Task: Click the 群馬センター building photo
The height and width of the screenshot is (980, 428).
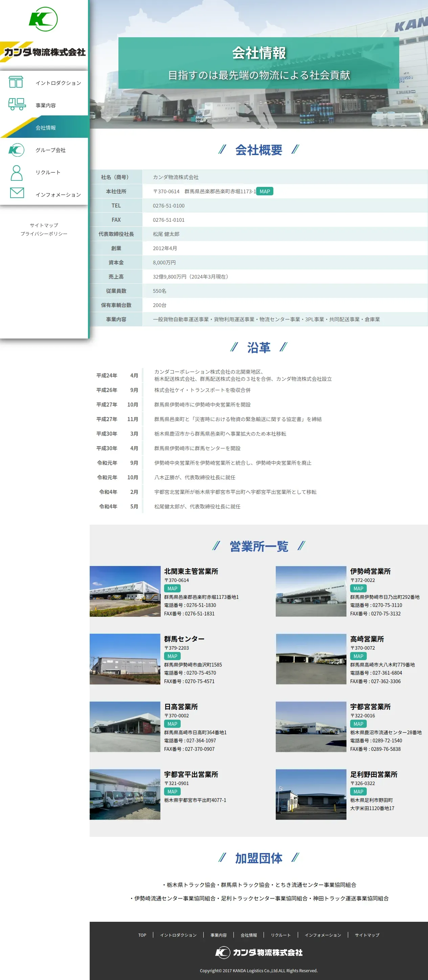Action: (x=125, y=659)
